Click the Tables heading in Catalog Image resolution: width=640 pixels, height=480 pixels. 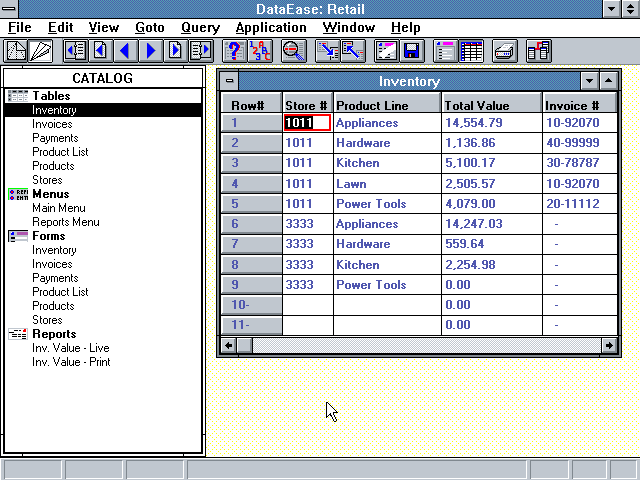pos(51,96)
